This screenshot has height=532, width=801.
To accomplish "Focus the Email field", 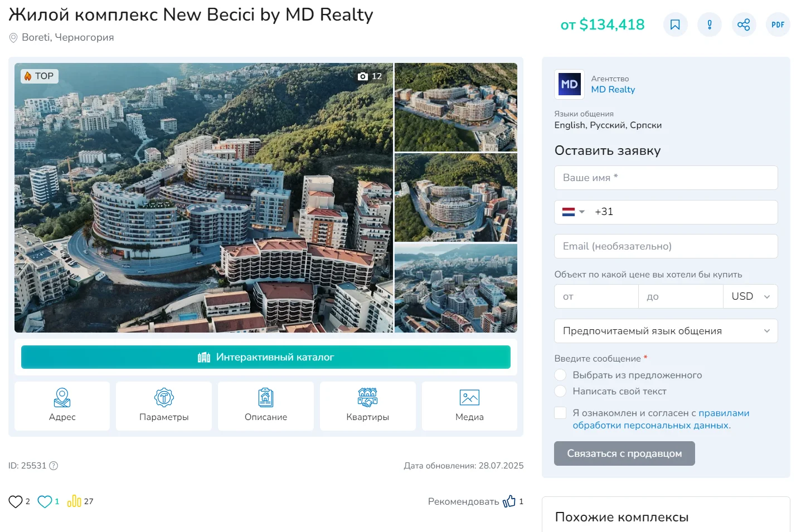I will click(x=666, y=246).
